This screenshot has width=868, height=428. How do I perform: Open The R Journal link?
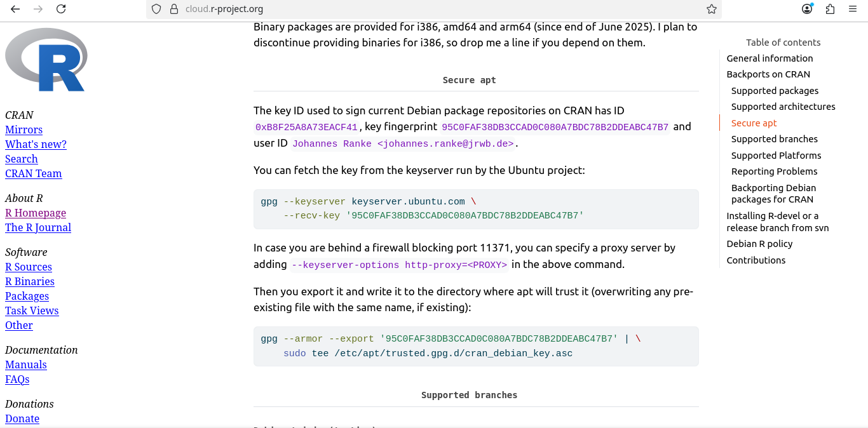point(38,227)
